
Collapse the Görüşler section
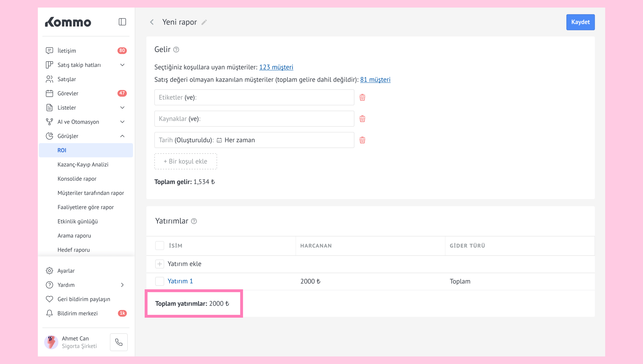tap(122, 136)
